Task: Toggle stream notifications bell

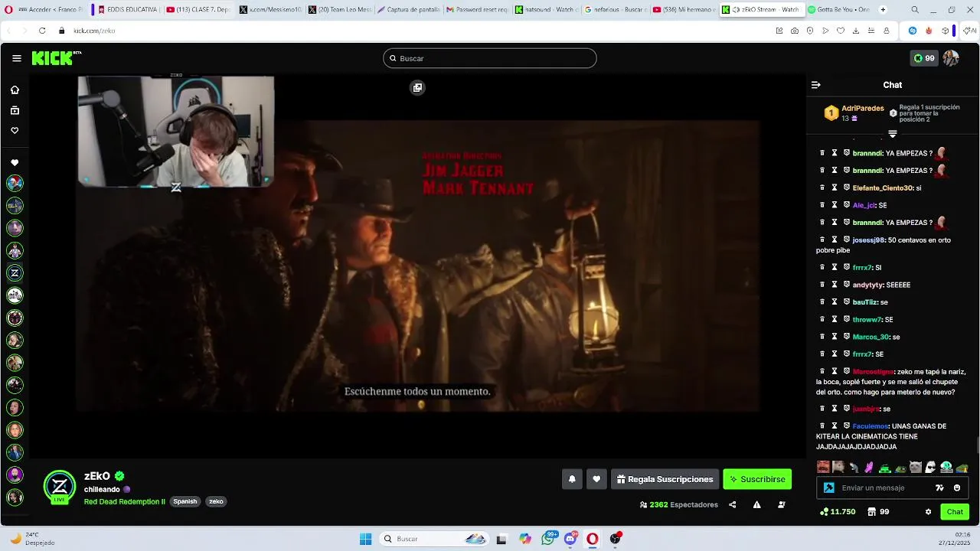Action: 572,479
